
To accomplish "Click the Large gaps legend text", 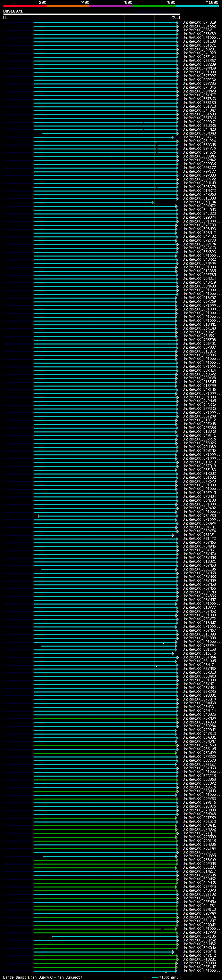I will click(43, 977).
